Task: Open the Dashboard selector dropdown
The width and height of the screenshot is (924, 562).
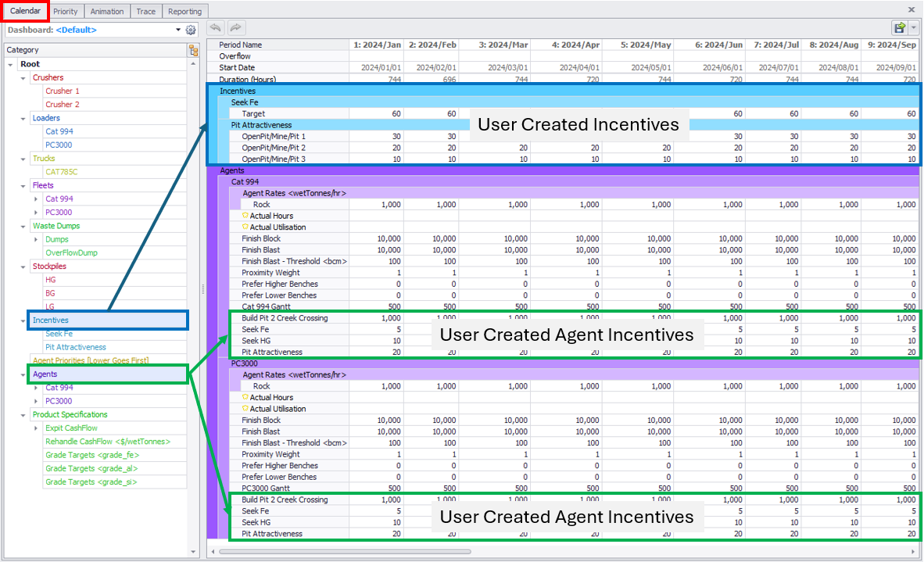Action: point(178,30)
